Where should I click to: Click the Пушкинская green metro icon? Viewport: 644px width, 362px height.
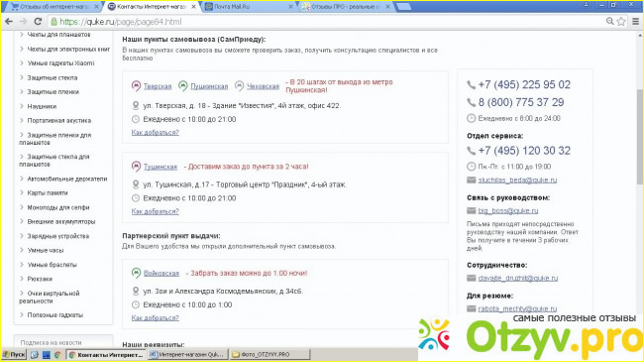point(182,85)
